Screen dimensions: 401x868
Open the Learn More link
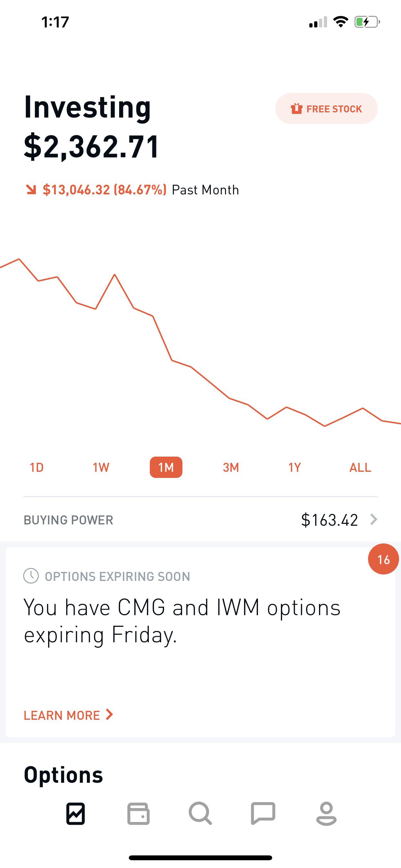pyautogui.click(x=62, y=715)
